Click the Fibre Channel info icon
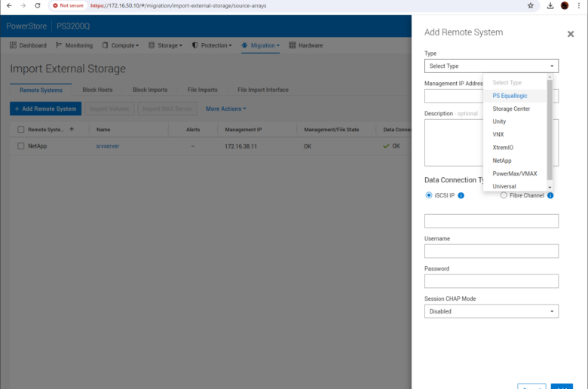The width and height of the screenshot is (588, 389). [550, 195]
